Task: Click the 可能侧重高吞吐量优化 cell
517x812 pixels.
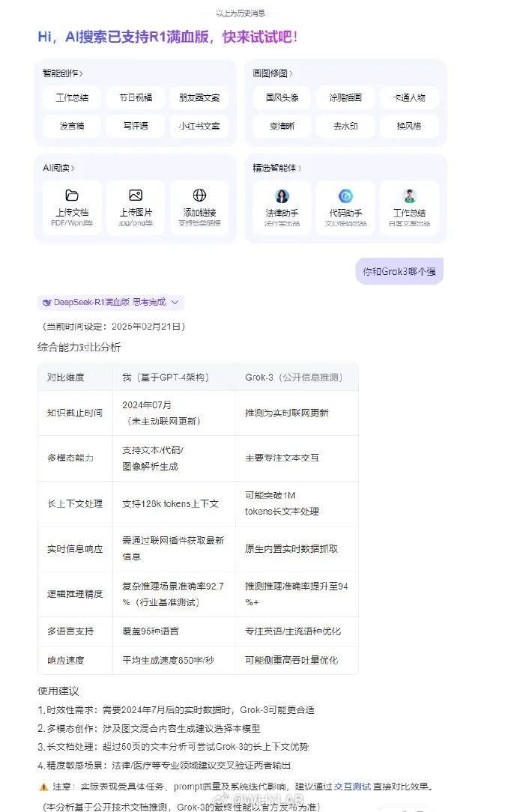Action: pos(291,660)
